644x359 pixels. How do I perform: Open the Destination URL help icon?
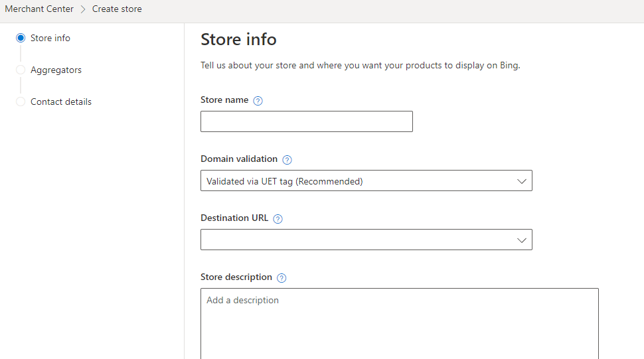click(278, 219)
